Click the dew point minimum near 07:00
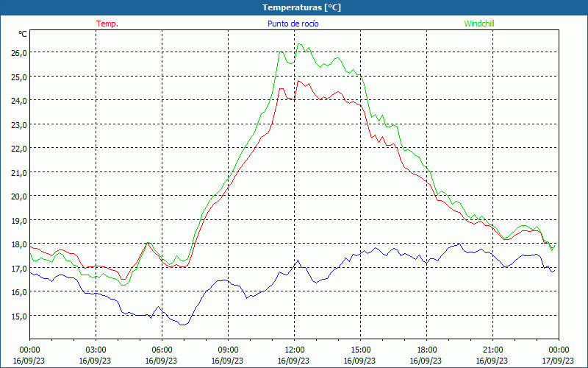The height and width of the screenshot is (368, 588). 182,325
